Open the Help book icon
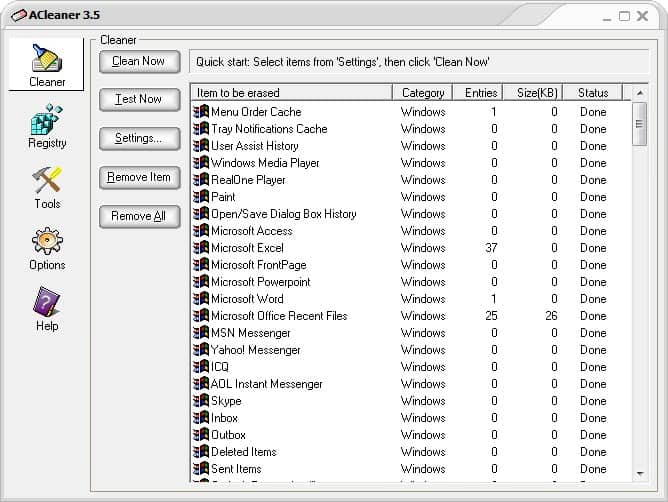Screen dimensions: 668x502 (x=47, y=304)
